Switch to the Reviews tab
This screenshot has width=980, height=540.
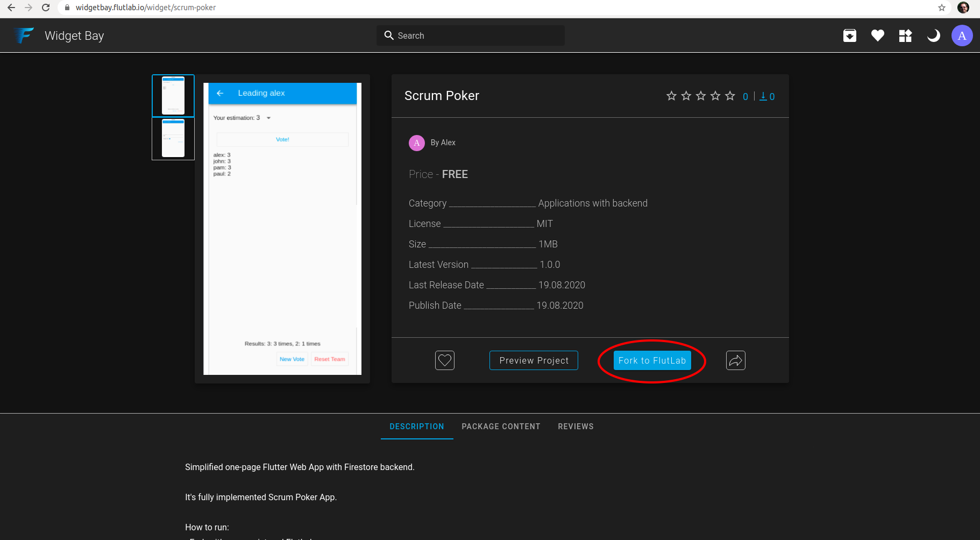pyautogui.click(x=576, y=427)
